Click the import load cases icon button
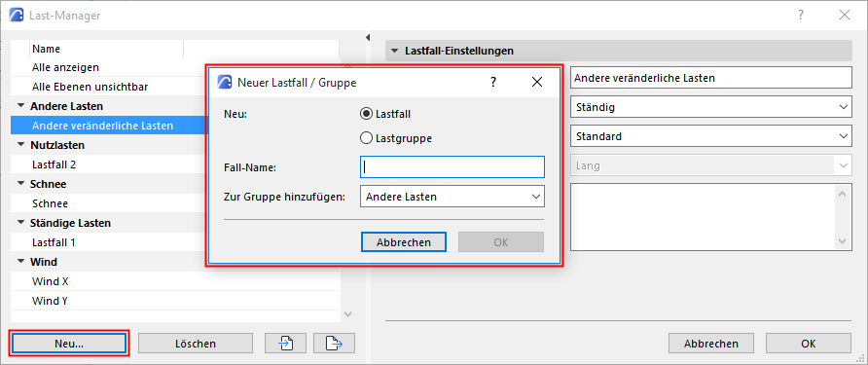The width and height of the screenshot is (868, 365). coord(286,344)
